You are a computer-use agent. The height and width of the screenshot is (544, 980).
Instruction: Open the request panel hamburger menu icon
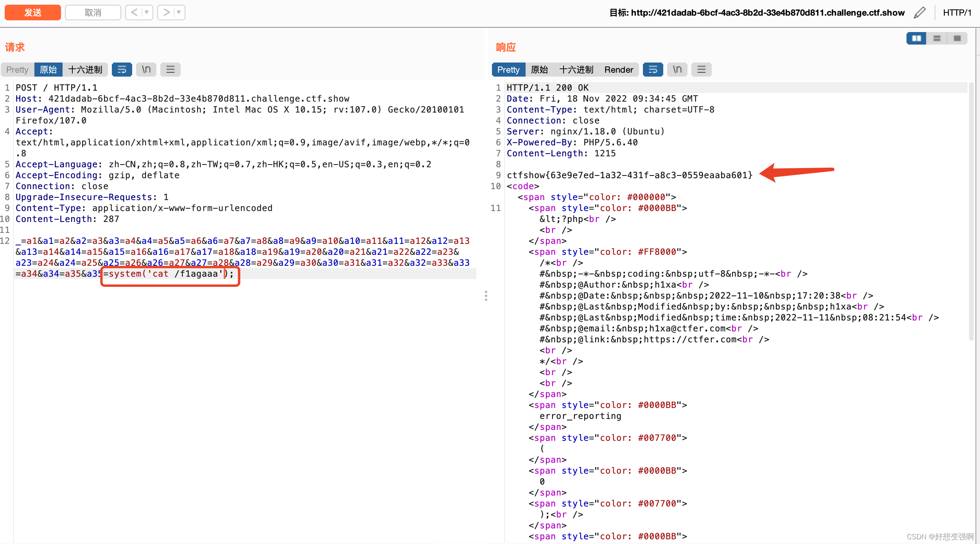(x=171, y=70)
